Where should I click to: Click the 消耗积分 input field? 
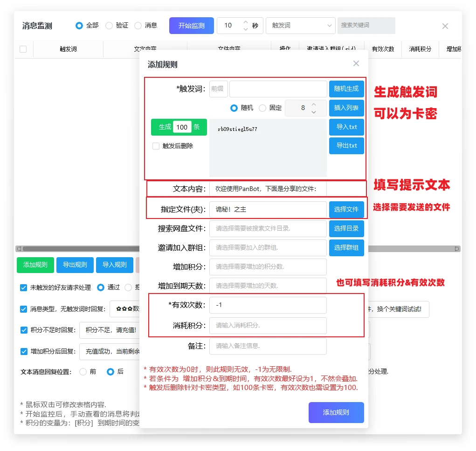click(x=268, y=325)
